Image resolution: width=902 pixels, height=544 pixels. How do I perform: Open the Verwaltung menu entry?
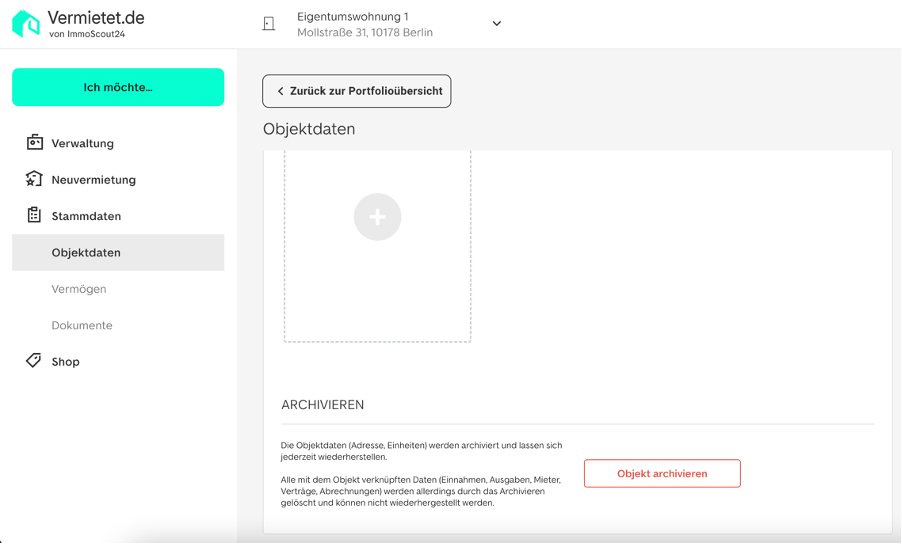pos(82,143)
